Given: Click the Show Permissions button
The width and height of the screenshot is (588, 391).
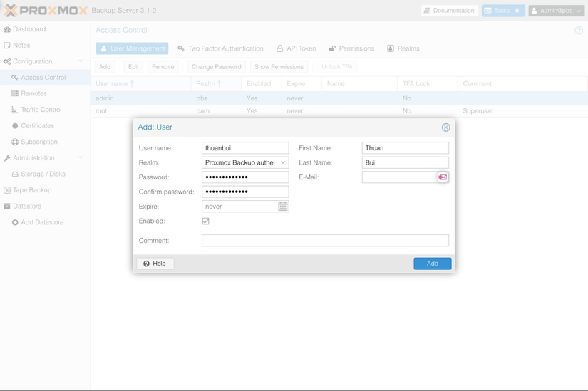Looking at the screenshot, I should [x=279, y=67].
